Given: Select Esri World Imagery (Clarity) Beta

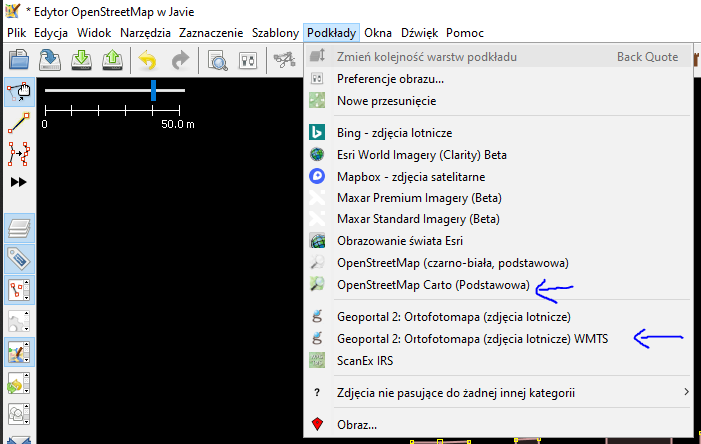Looking at the screenshot, I should pos(498,155).
